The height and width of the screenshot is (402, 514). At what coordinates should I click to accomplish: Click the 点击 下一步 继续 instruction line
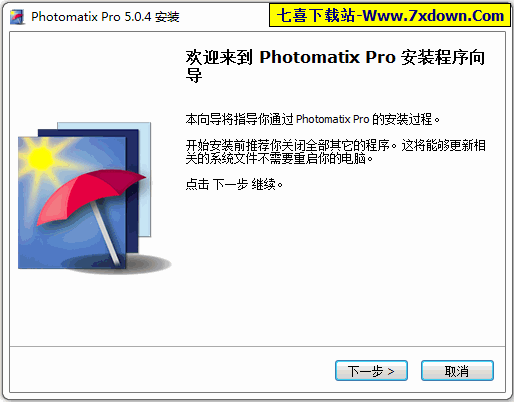234,184
